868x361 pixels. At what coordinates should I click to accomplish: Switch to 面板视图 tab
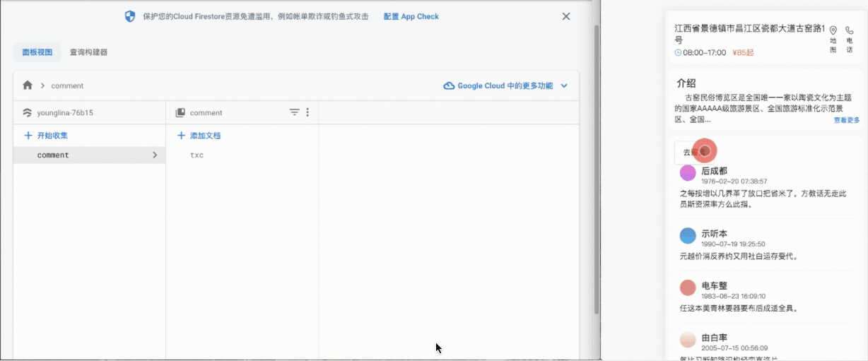[37, 52]
